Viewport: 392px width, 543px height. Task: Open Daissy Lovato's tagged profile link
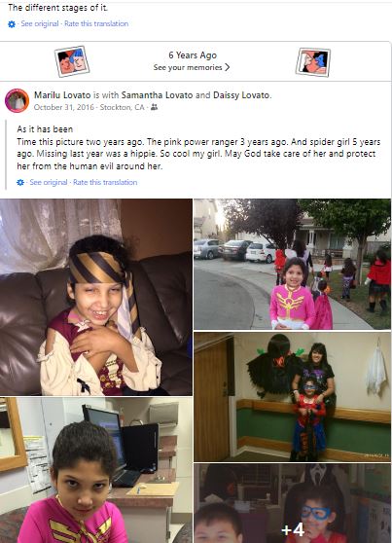(x=241, y=95)
